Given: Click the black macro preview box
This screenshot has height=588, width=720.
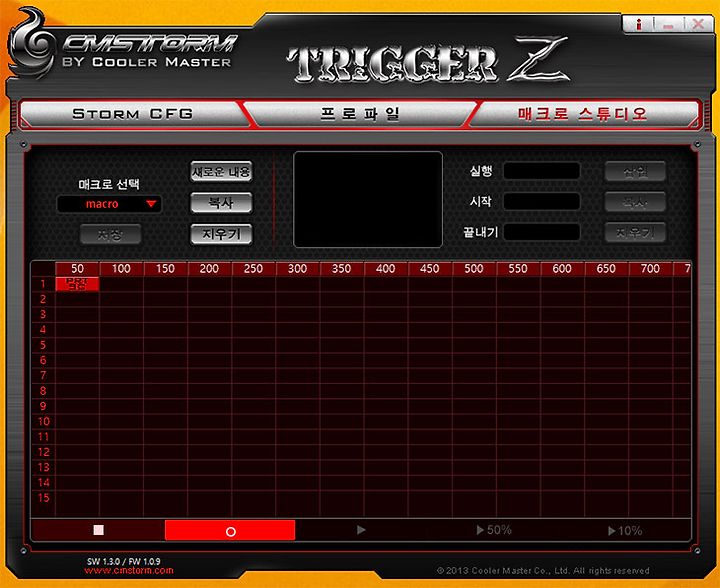Looking at the screenshot, I should [x=368, y=199].
